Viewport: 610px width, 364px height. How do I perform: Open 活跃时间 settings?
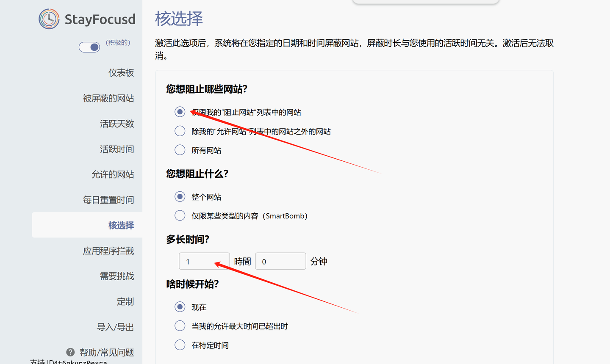pyautogui.click(x=117, y=149)
